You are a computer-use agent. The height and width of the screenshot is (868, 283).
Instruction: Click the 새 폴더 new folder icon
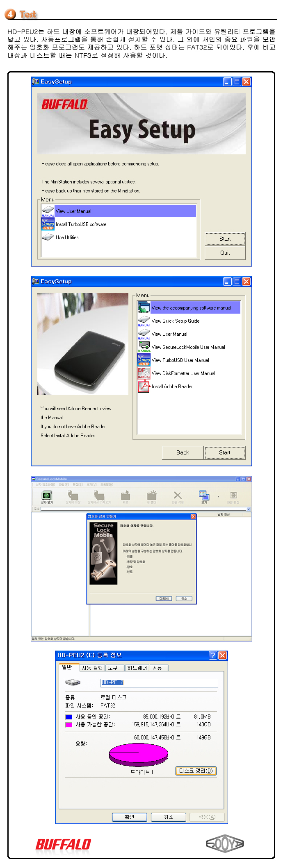coord(152,497)
